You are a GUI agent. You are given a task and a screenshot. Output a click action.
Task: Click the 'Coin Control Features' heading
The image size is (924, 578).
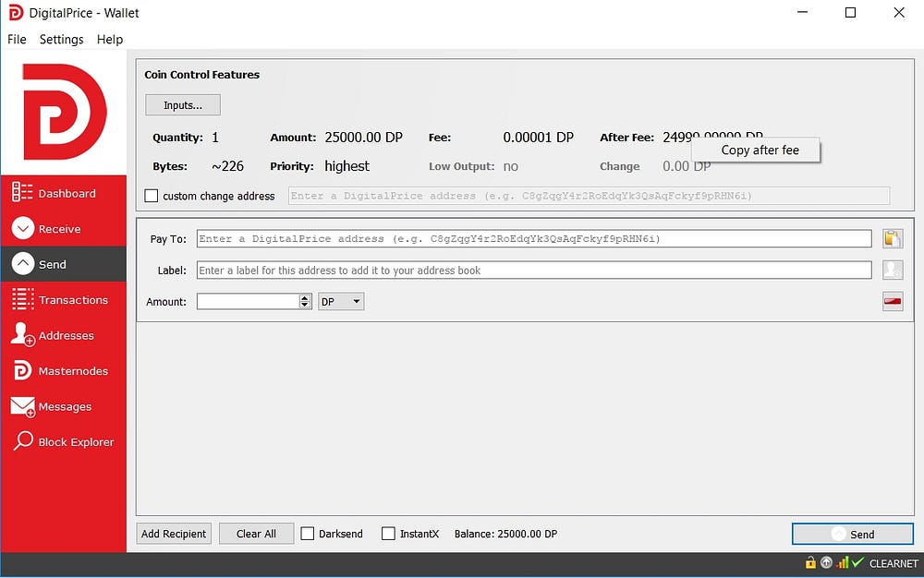(201, 75)
